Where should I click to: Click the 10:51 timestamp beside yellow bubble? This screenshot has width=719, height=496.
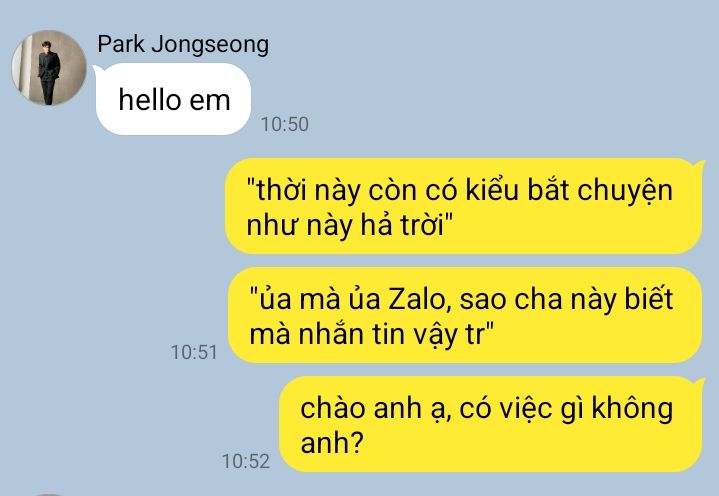click(x=194, y=353)
